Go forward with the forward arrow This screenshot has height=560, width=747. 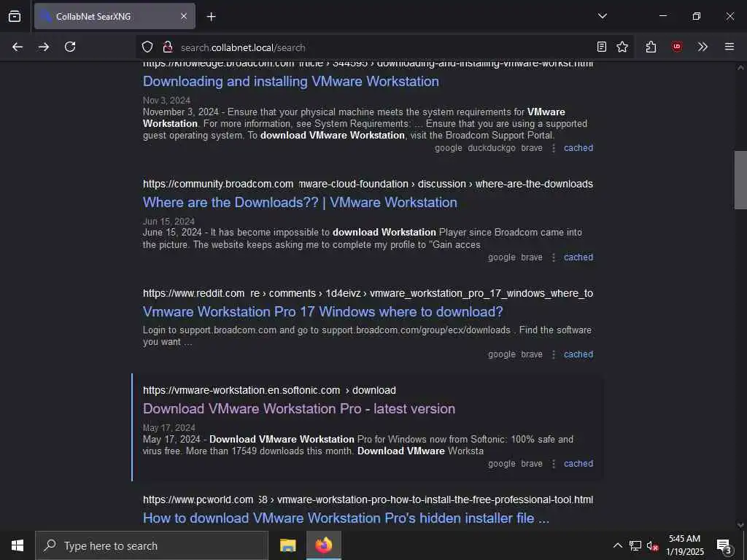coord(44,47)
